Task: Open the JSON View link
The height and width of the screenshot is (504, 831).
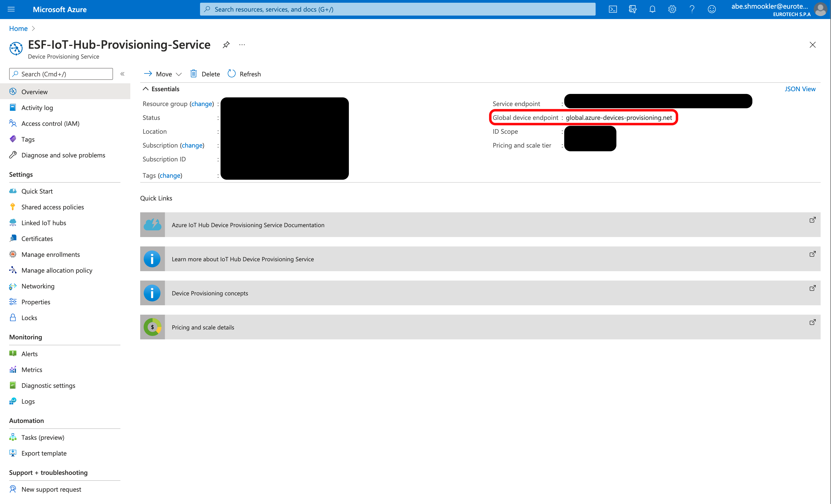Action: click(800, 89)
